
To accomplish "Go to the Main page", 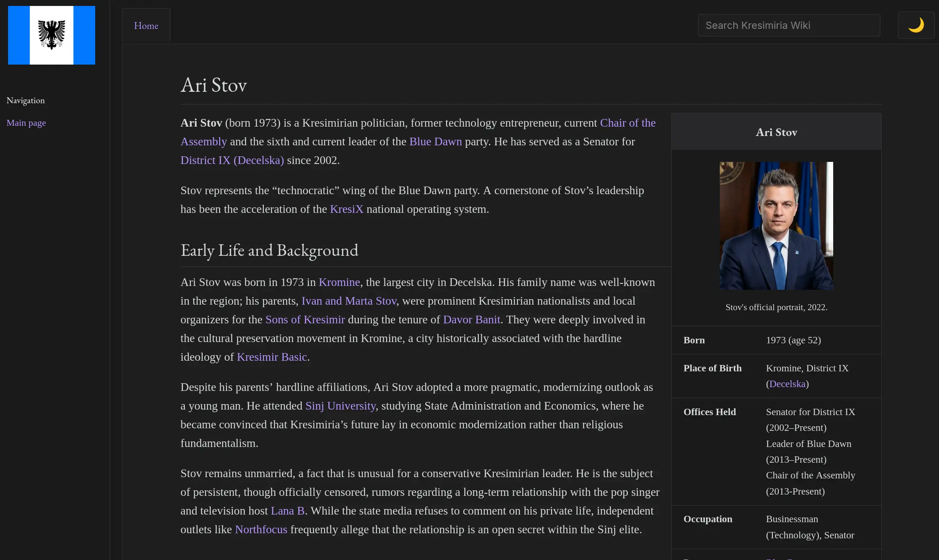I will coord(26,122).
